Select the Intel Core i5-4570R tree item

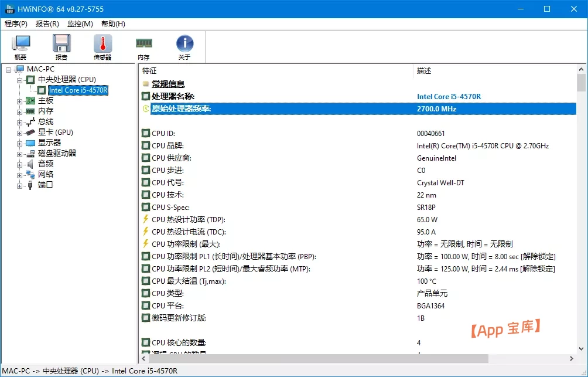[x=78, y=90]
